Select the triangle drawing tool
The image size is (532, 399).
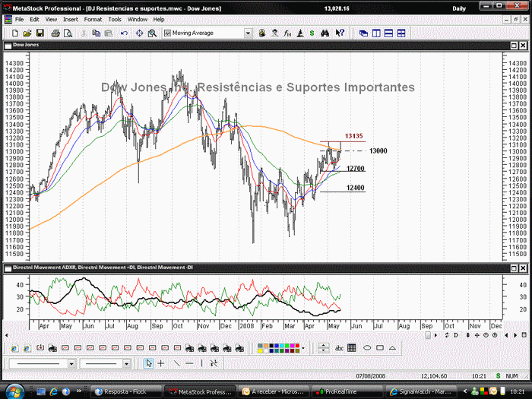tap(392, 348)
